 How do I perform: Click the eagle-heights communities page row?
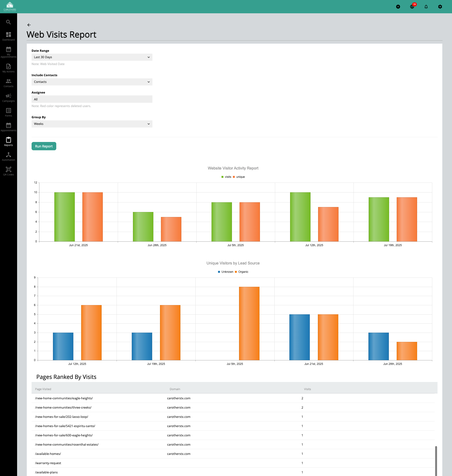pos(233,398)
